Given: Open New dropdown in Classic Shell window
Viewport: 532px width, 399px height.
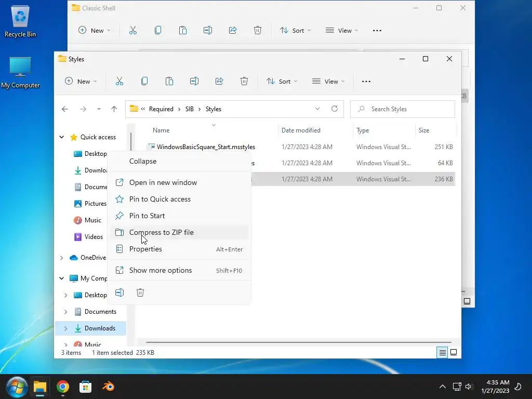Looking at the screenshot, I should 95,31.
